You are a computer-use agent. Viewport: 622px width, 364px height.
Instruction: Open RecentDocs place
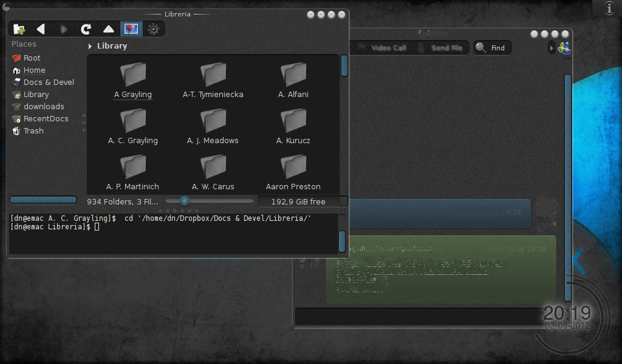pos(41,118)
